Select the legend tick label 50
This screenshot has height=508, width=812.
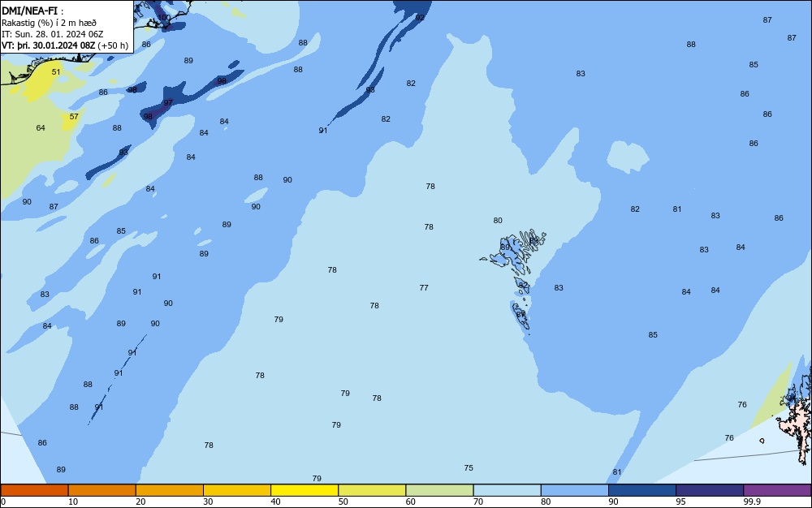click(343, 502)
